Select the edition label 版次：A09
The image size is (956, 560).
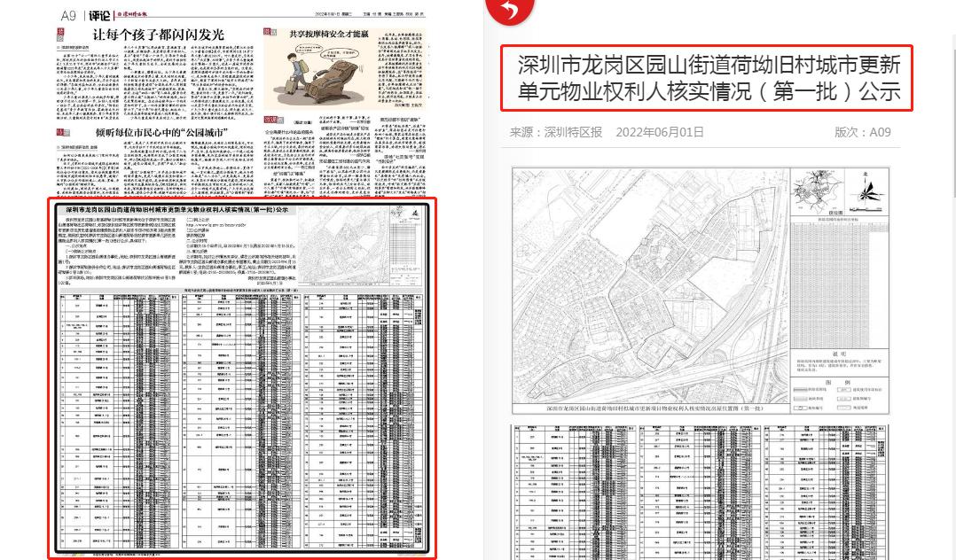tap(862, 131)
